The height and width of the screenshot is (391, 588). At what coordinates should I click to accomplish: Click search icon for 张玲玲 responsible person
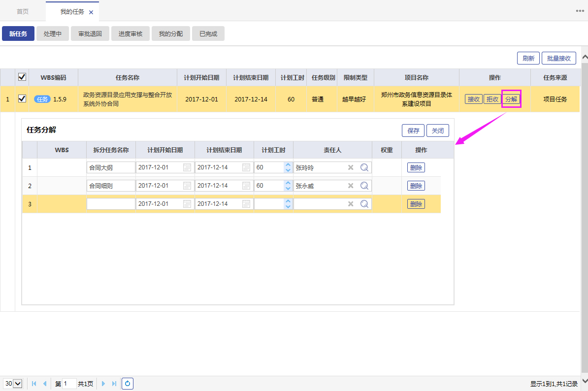coord(364,167)
